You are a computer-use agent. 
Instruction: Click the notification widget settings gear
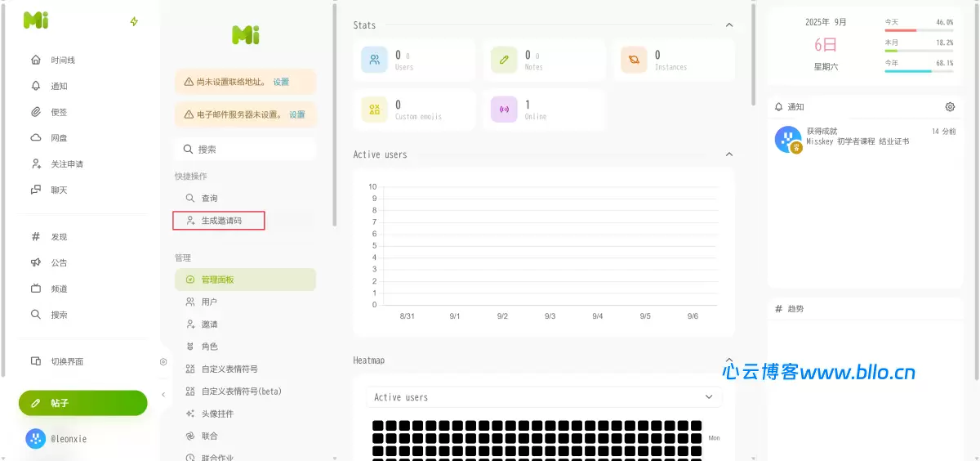pos(950,107)
